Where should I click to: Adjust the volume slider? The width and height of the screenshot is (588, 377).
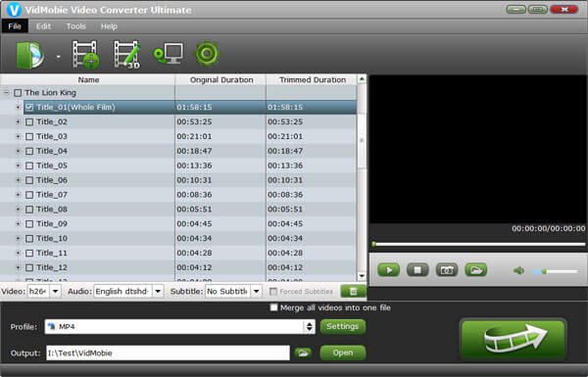pos(555,271)
